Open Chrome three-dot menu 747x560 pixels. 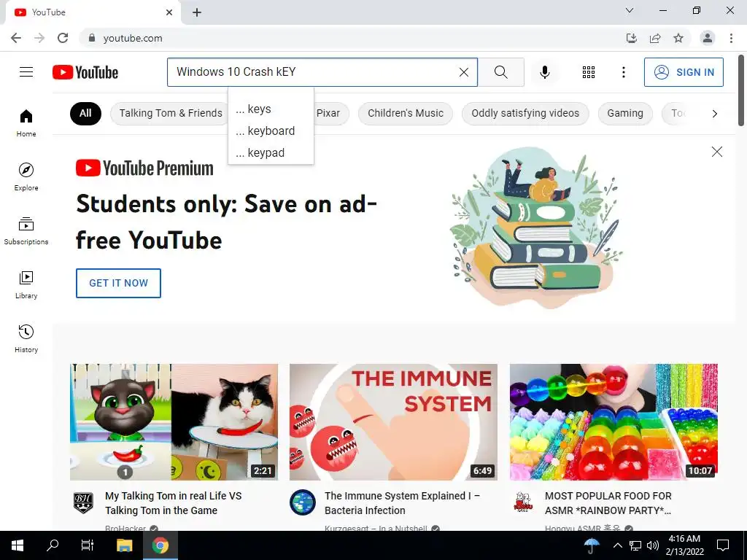731,38
